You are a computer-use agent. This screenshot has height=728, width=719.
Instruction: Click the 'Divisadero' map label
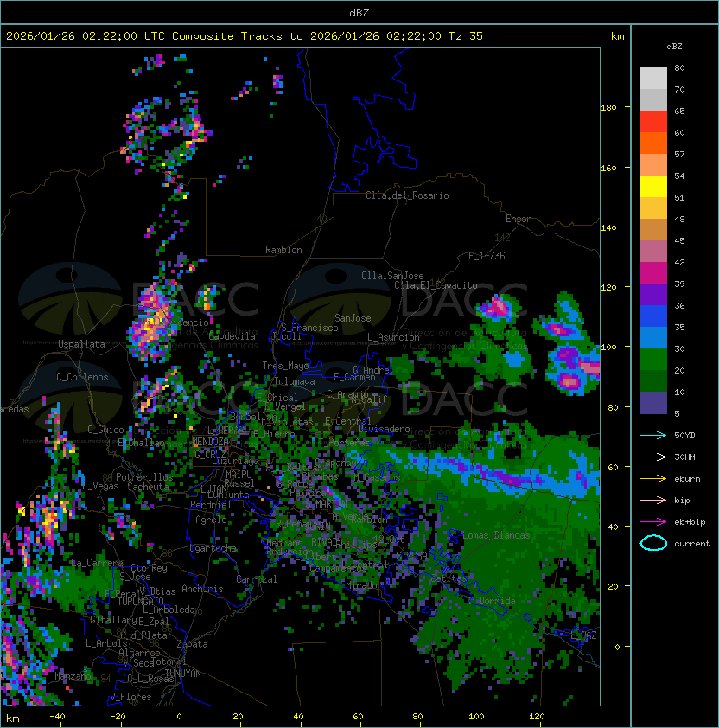tap(385, 429)
